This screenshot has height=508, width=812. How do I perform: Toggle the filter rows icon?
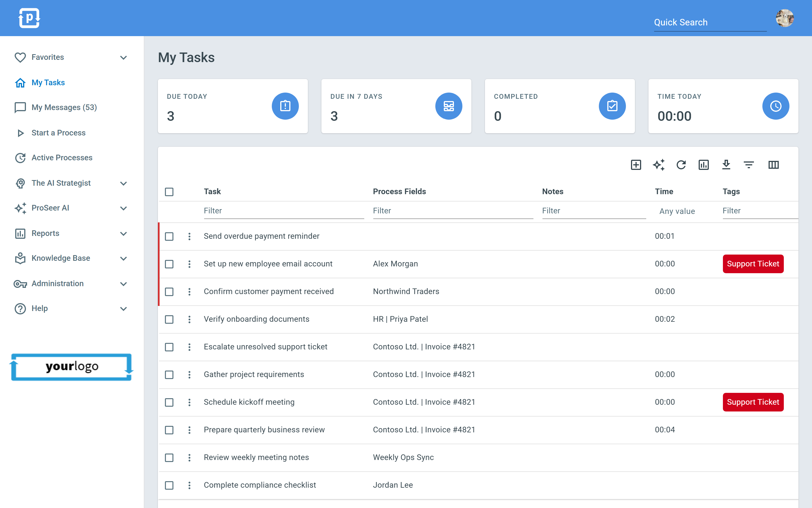pos(749,165)
